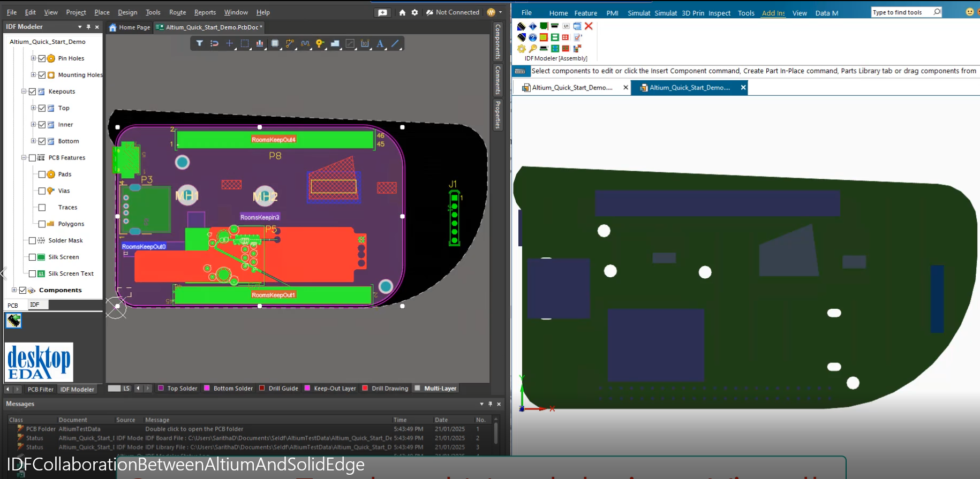Screen dimensions: 980x479
Task: Click the red X icon in IDF Modeler group
Action: click(x=589, y=26)
